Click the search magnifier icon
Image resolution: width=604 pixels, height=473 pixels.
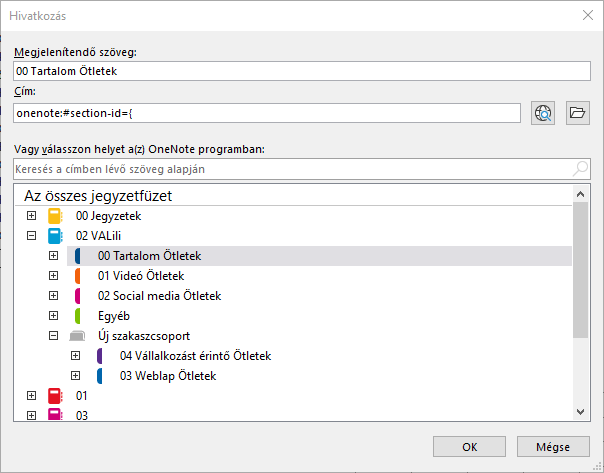pyautogui.click(x=580, y=169)
